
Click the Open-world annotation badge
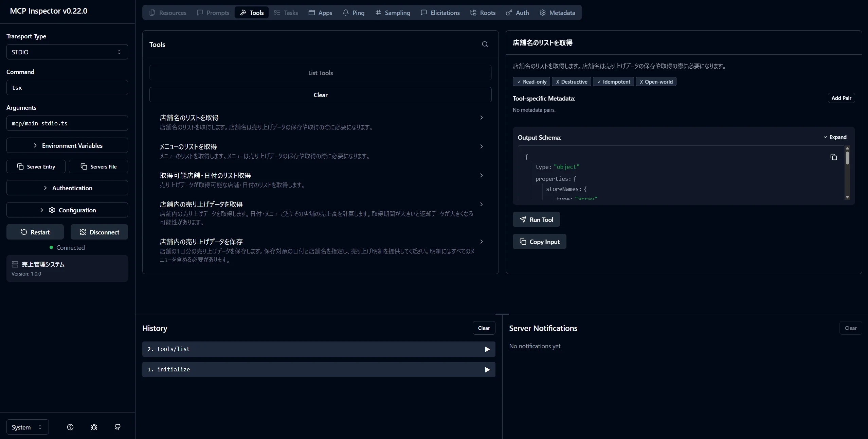(x=656, y=82)
